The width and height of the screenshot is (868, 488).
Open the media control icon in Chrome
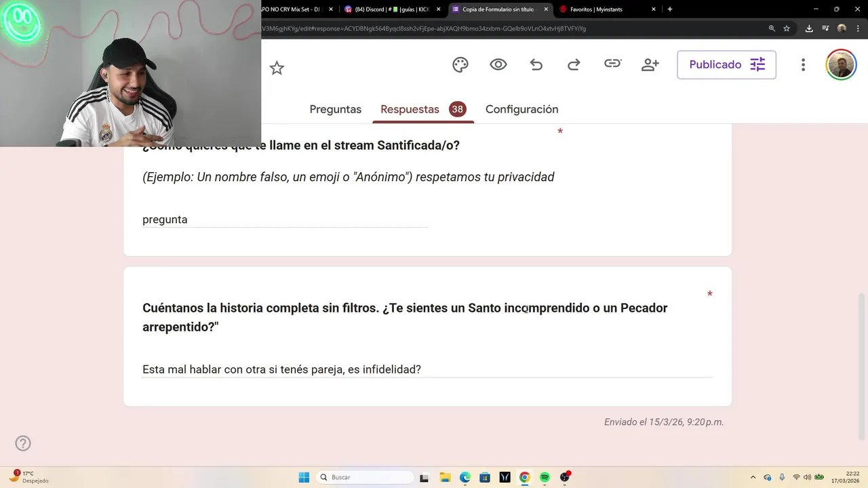pos(825,28)
